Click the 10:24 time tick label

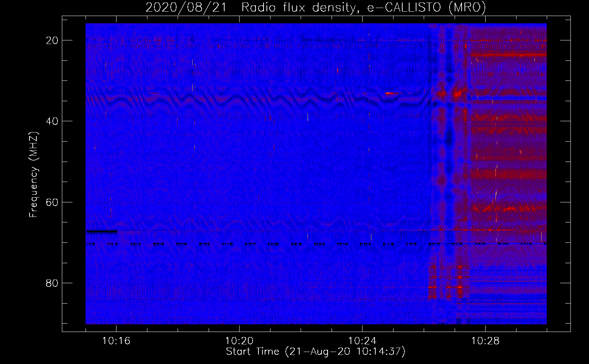tap(362, 341)
